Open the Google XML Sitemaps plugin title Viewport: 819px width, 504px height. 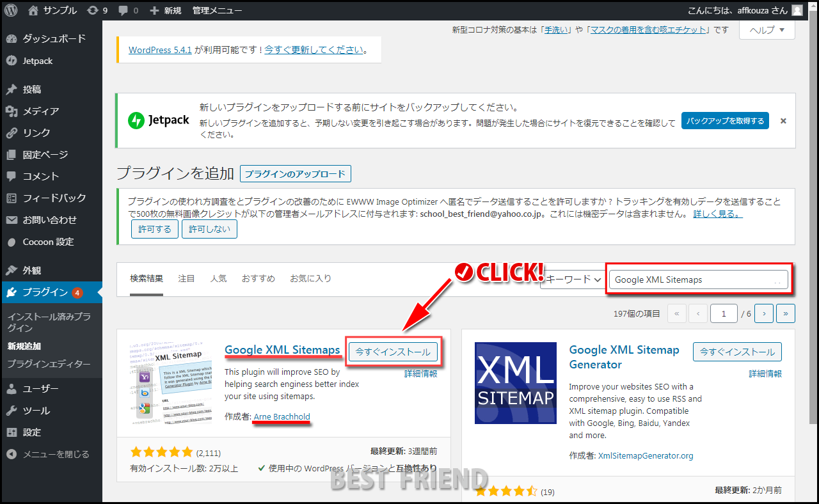click(x=283, y=350)
